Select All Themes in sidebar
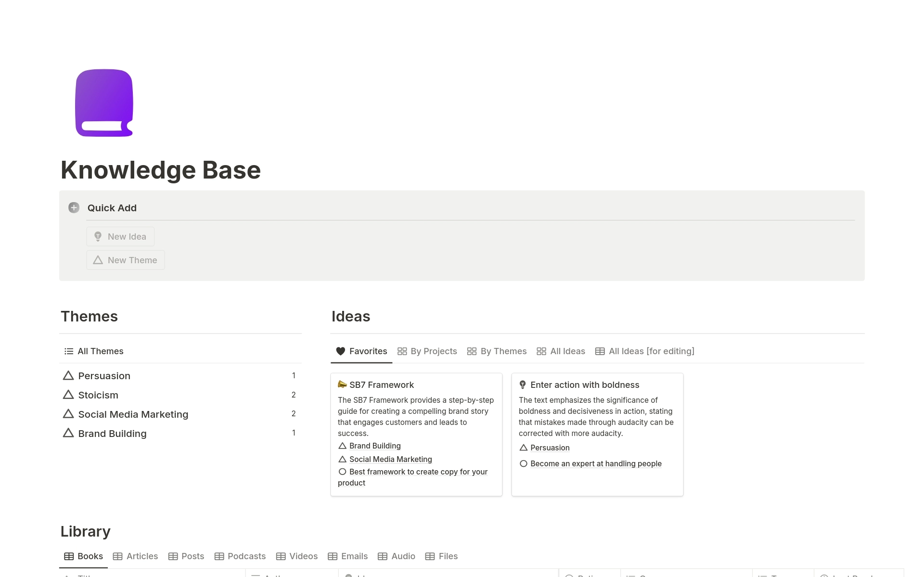 [101, 351]
